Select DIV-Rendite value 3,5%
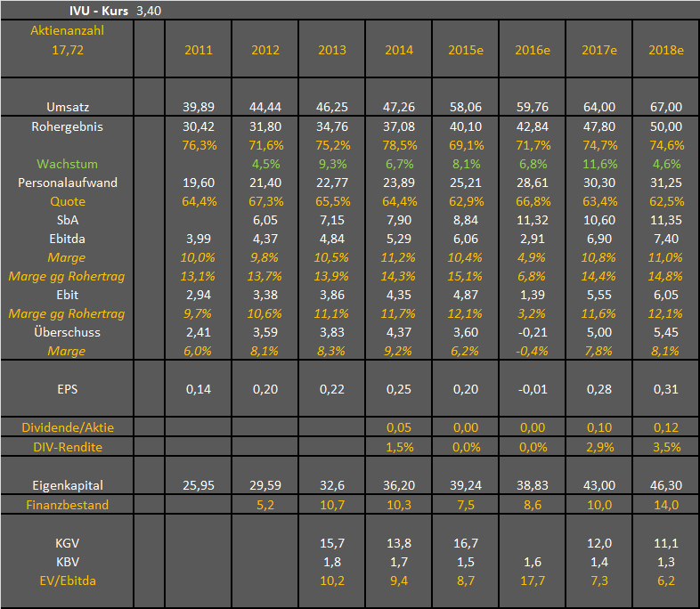The height and width of the screenshot is (609, 700). coord(667,448)
